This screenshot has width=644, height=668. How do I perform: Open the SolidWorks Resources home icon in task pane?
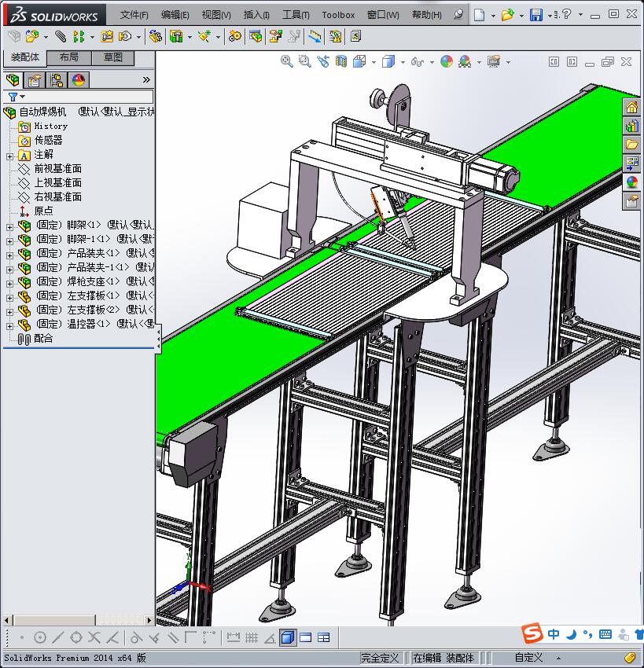[631, 107]
